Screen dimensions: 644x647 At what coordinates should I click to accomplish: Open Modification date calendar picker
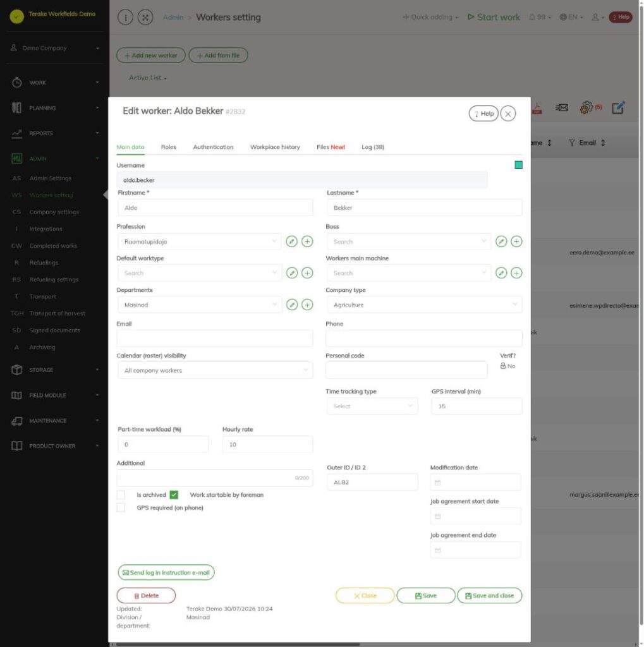pyautogui.click(x=475, y=482)
